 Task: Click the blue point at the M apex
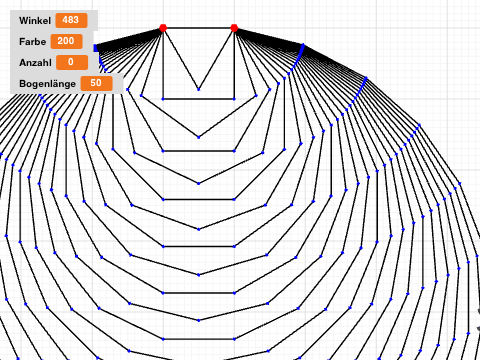(x=199, y=89)
